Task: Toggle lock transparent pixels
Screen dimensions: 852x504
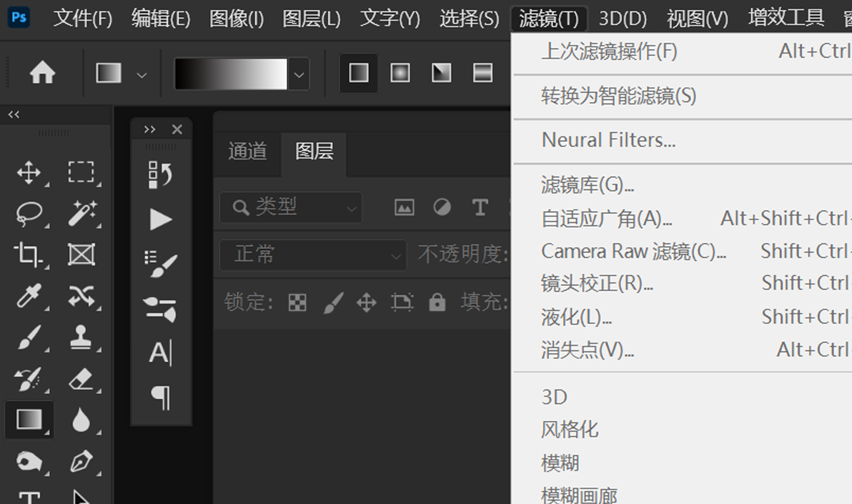Action: [x=297, y=302]
